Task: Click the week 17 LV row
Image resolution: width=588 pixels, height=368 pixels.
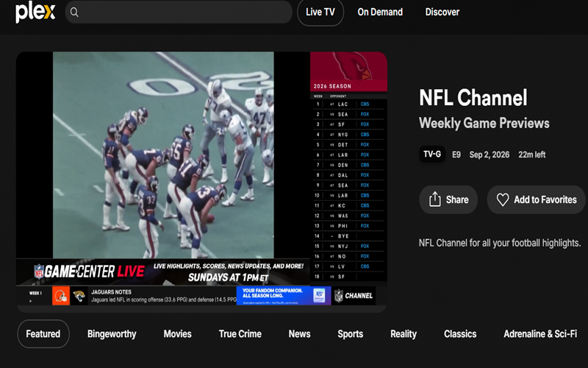Action: click(x=348, y=266)
